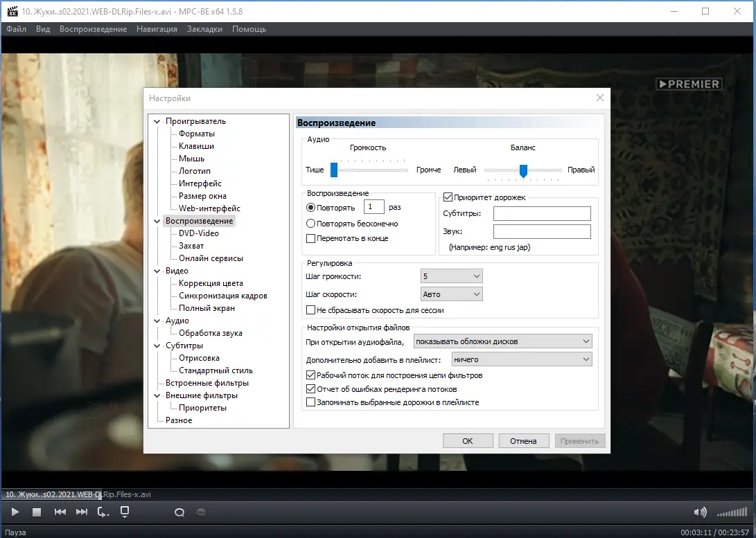The height and width of the screenshot is (538, 756).
Task: Collapse the Видео tree node
Action: pos(157,271)
